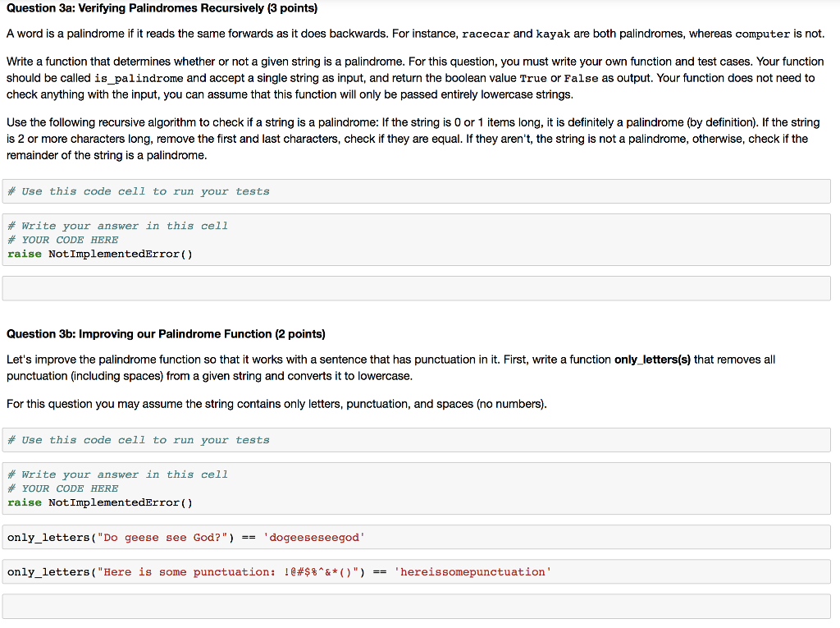
Task: Click the Question 3a answer code cell
Action: click(416, 240)
